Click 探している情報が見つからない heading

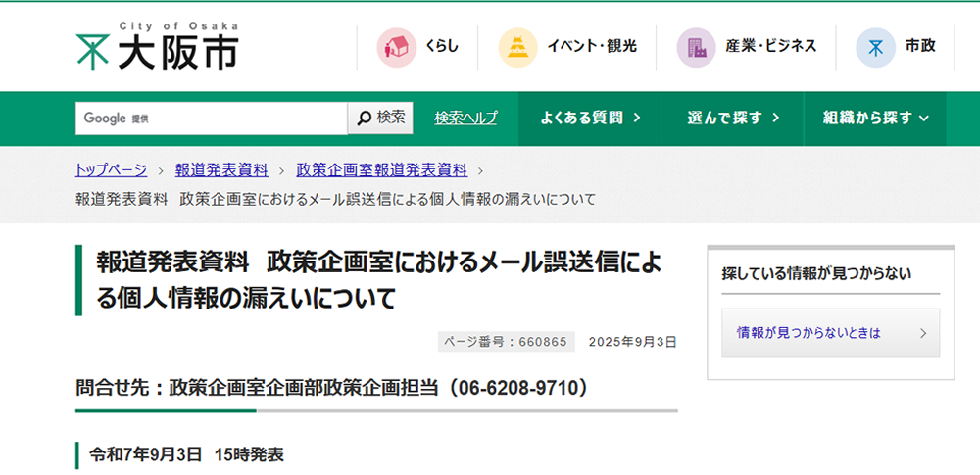pyautogui.click(x=817, y=274)
